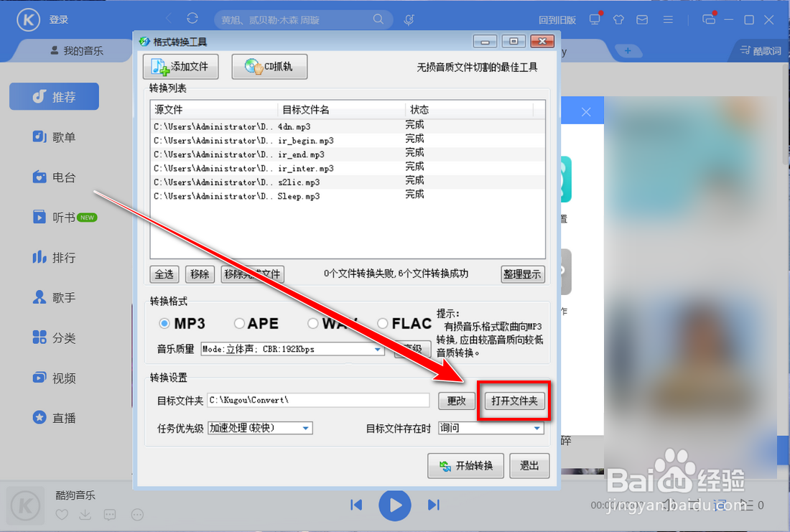Open the screen/device icon with red dot
This screenshot has width=790, height=532.
coord(595,19)
